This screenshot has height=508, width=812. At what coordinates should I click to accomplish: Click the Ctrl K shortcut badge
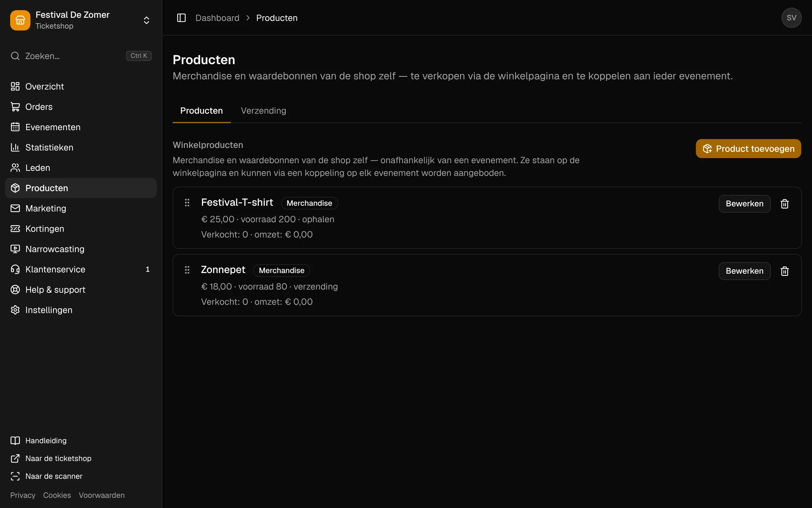(x=139, y=56)
